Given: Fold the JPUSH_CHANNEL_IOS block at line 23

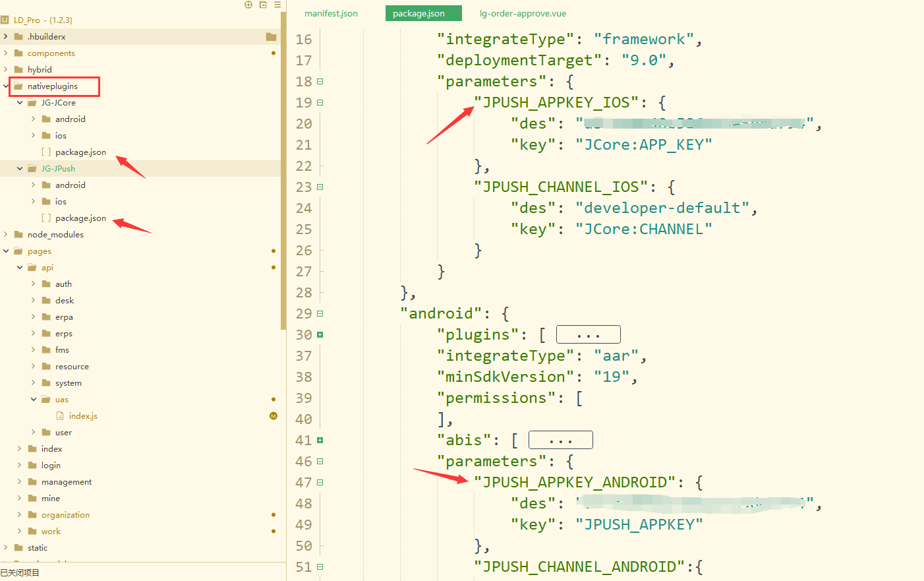Looking at the screenshot, I should (320, 187).
